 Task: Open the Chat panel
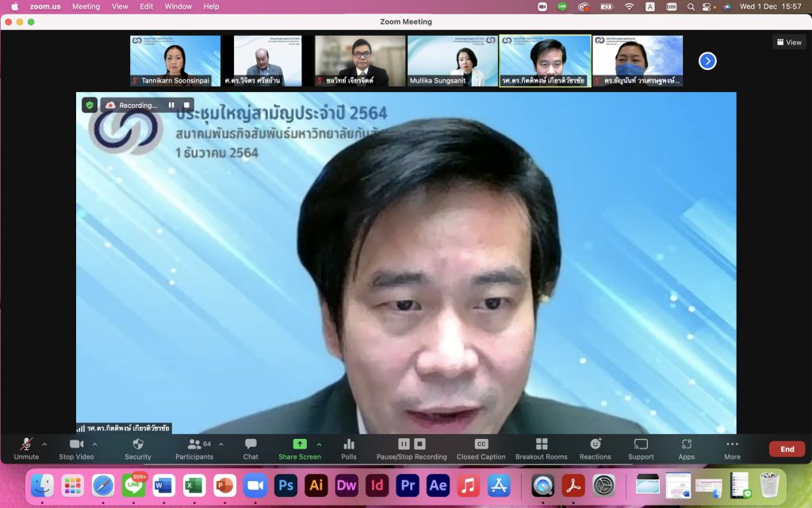[x=251, y=449]
